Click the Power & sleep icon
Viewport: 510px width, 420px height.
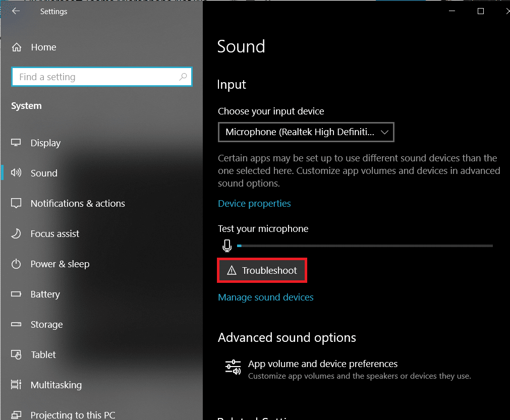[16, 264]
